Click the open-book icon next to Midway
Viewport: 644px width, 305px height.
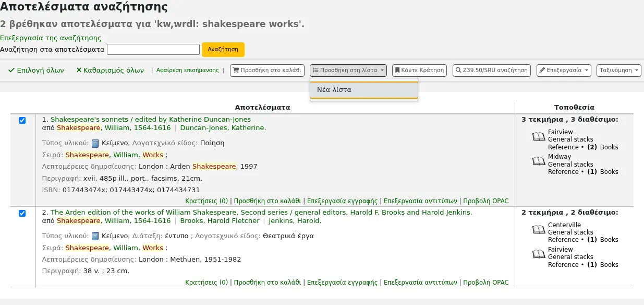pyautogui.click(x=539, y=161)
